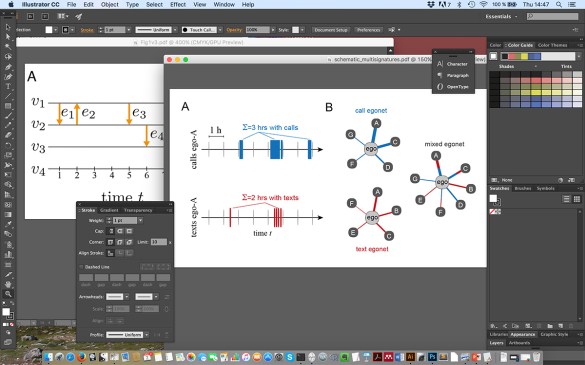Screen dimensions: 585x365
Task: Select the Direct Selection tool
Action: click(x=7, y=37)
